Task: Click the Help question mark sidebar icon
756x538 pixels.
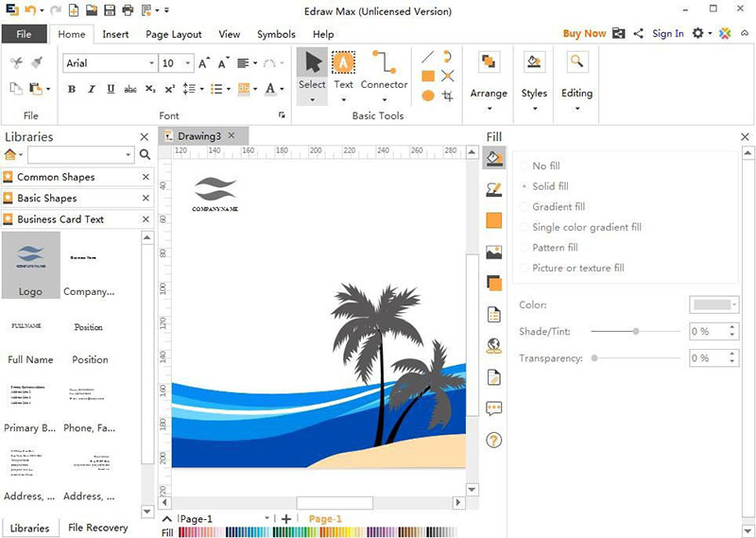Action: click(x=493, y=440)
